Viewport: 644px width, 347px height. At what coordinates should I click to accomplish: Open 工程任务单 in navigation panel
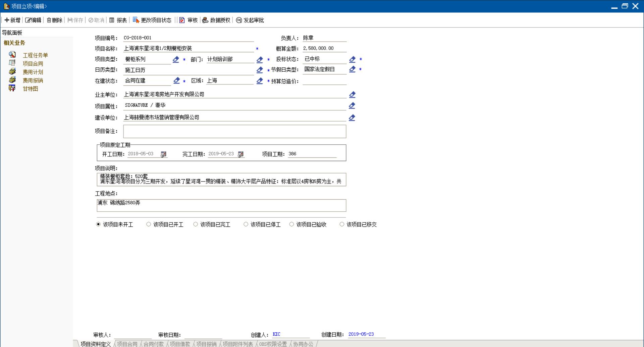35,55
